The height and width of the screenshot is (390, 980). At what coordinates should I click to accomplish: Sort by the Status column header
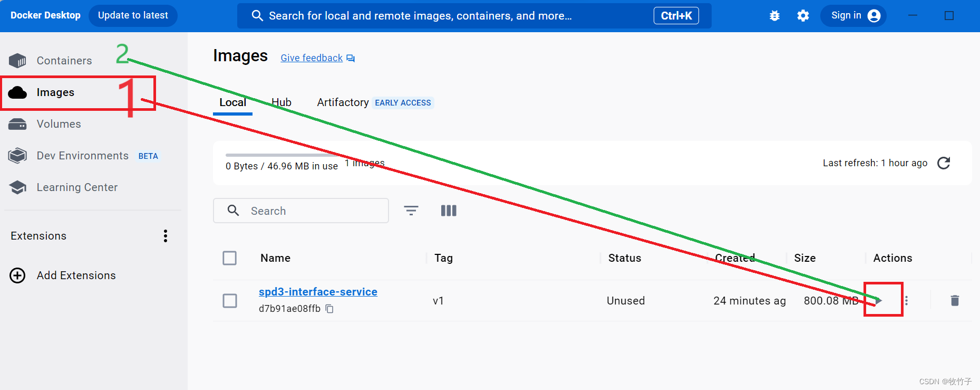pos(625,258)
